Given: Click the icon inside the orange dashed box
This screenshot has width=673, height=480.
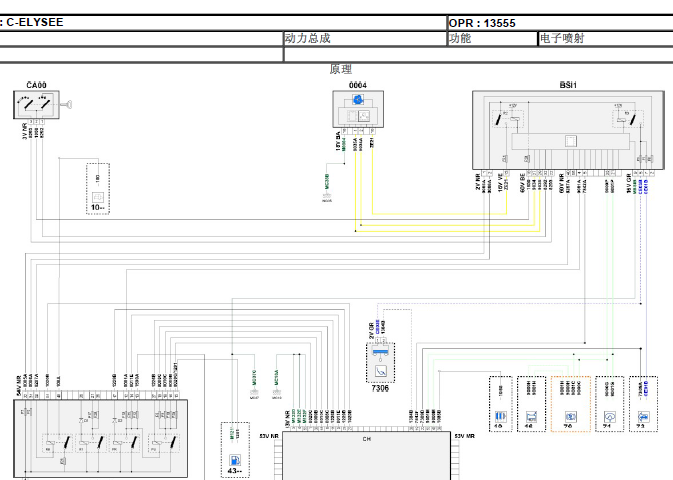Looking at the screenshot, I should pyautogui.click(x=570, y=416).
